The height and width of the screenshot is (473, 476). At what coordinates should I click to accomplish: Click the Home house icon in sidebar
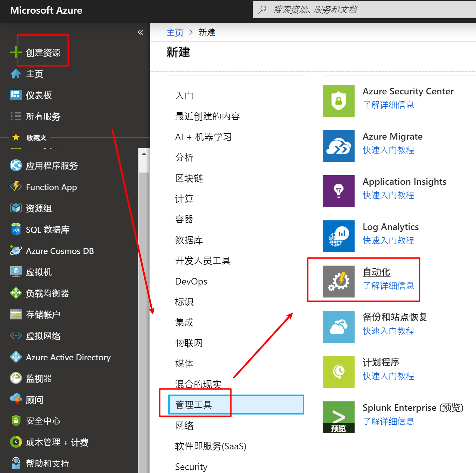pos(16,74)
